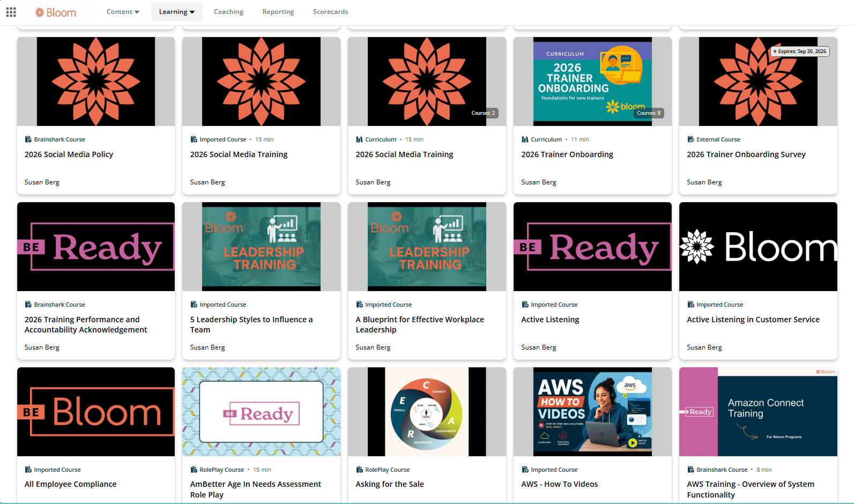Click the Brainshark Course icon for 2026 Social Media Policy
This screenshot has width=854, height=504.
click(x=28, y=139)
